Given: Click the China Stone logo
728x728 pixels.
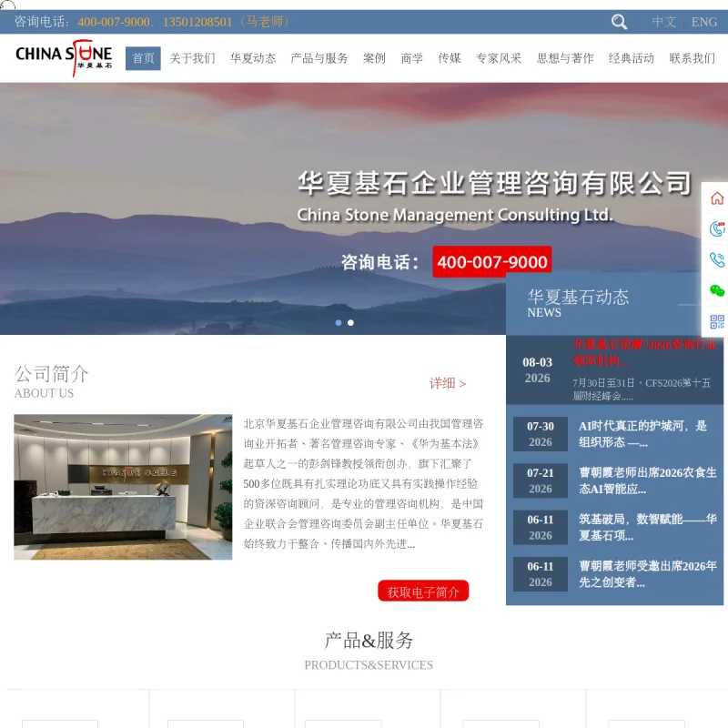Looking at the screenshot, I should [x=64, y=57].
